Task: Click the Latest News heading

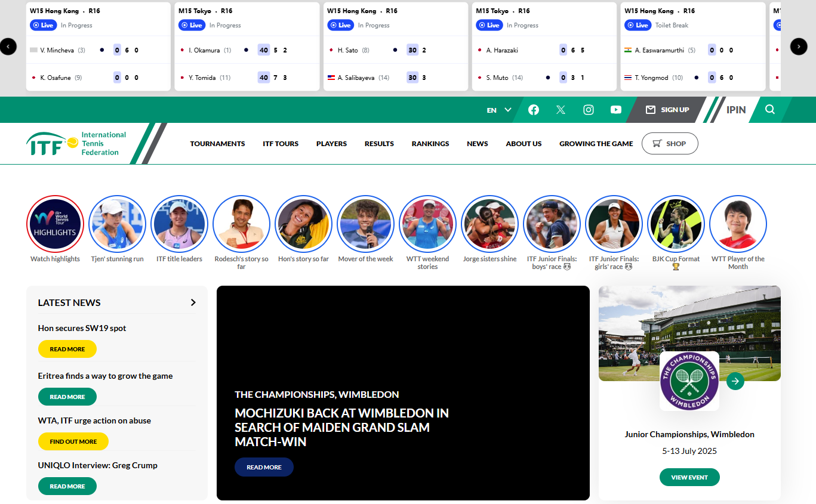Action: [x=69, y=302]
